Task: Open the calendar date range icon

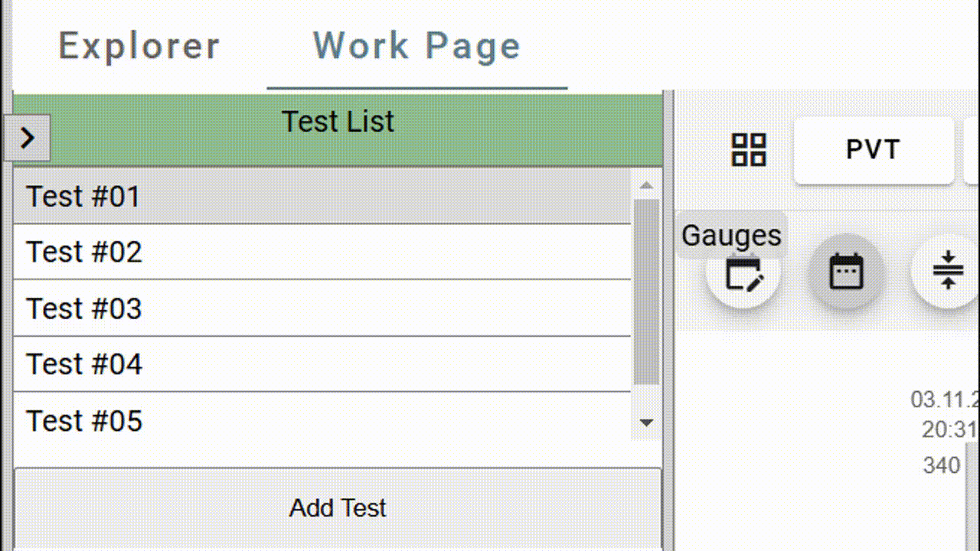Action: tap(846, 272)
